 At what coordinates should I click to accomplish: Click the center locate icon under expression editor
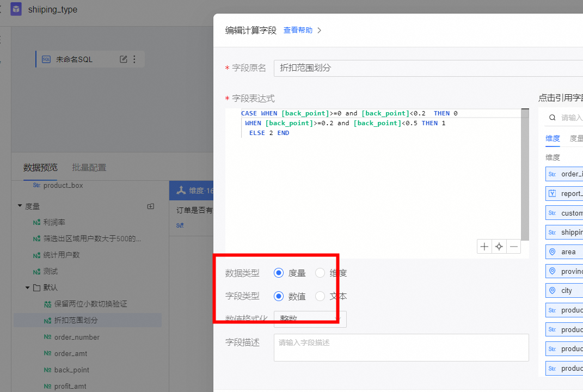pyautogui.click(x=499, y=247)
